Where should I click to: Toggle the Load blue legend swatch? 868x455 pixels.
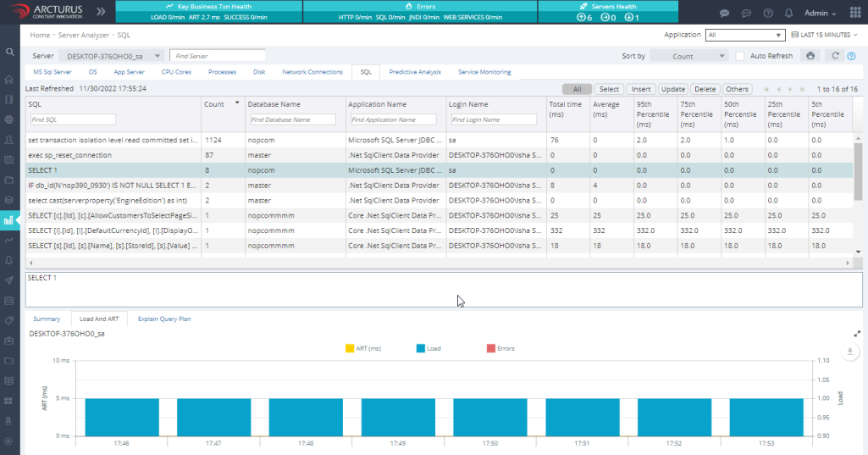pyautogui.click(x=421, y=348)
